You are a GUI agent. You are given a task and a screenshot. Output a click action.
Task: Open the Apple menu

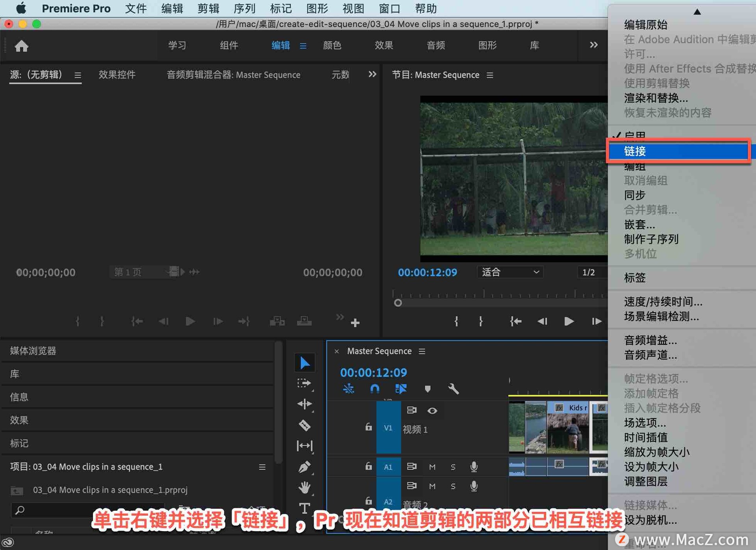point(20,8)
